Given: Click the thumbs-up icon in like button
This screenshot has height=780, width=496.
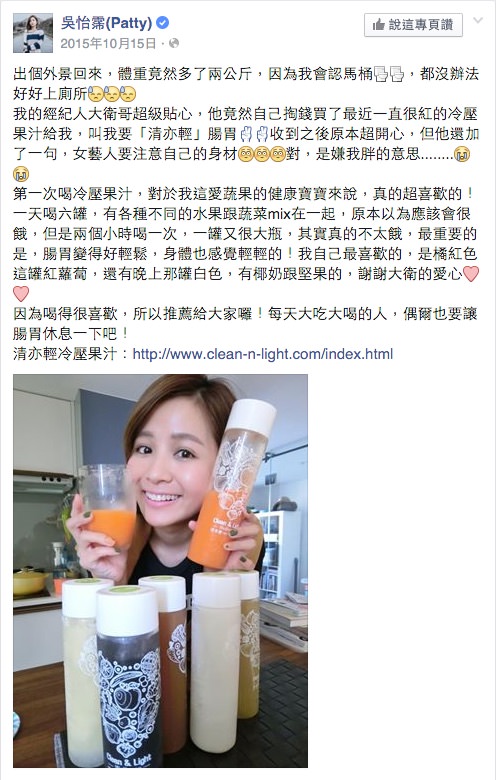Looking at the screenshot, I should point(378,24).
